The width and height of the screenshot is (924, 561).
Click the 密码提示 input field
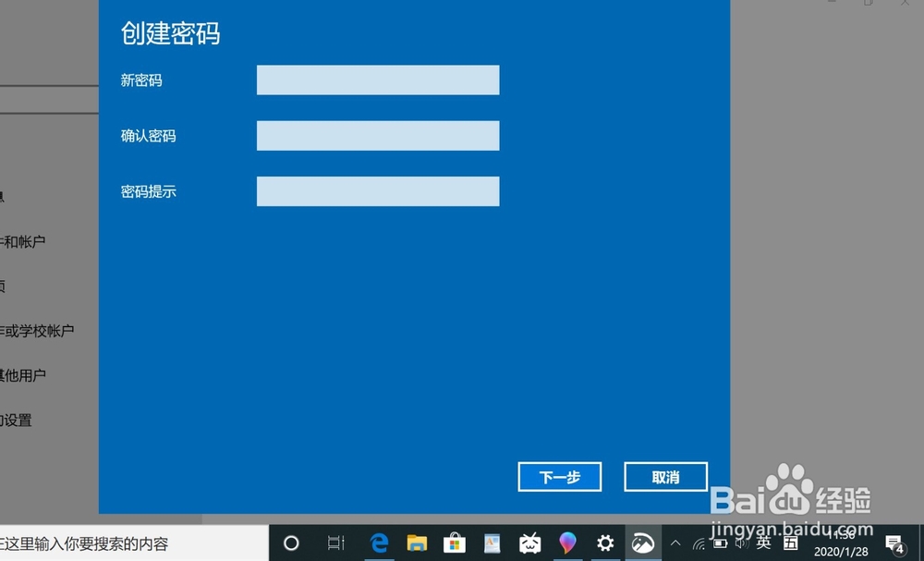tap(377, 191)
